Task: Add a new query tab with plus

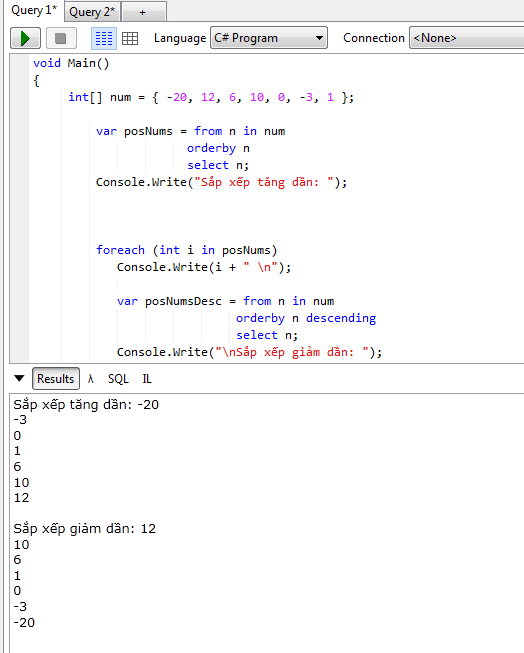Action: coord(143,12)
